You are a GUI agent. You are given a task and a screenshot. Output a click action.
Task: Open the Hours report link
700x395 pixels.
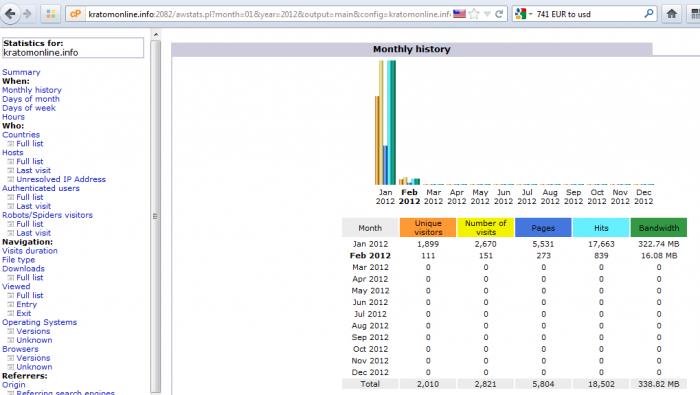[13, 116]
